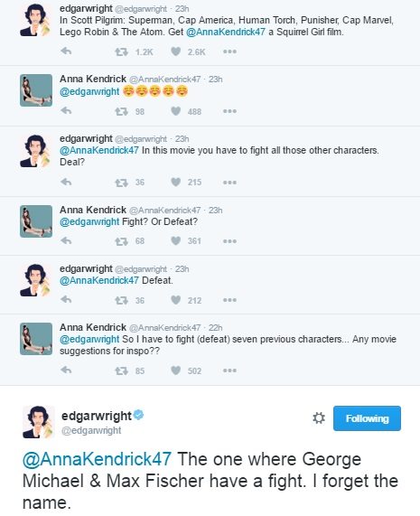Open more options on the 'Deal?' tweet

click(229, 183)
